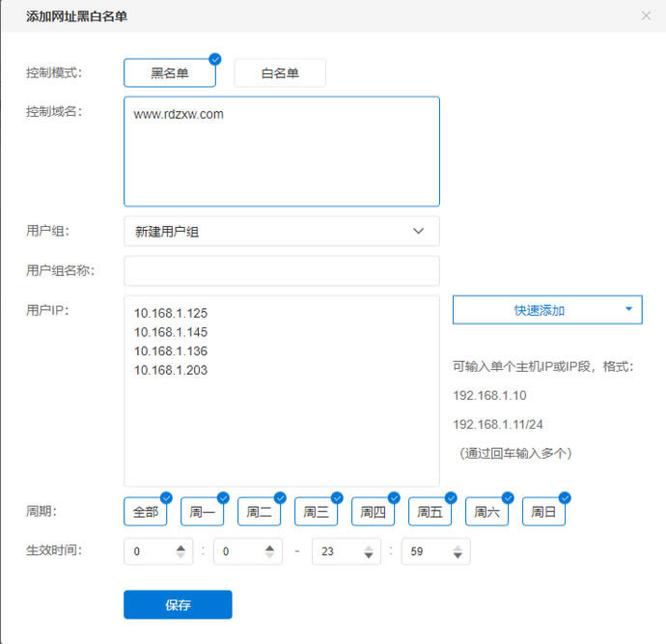Increase the start hour with up arrow
666x644 pixels.
click(180, 546)
